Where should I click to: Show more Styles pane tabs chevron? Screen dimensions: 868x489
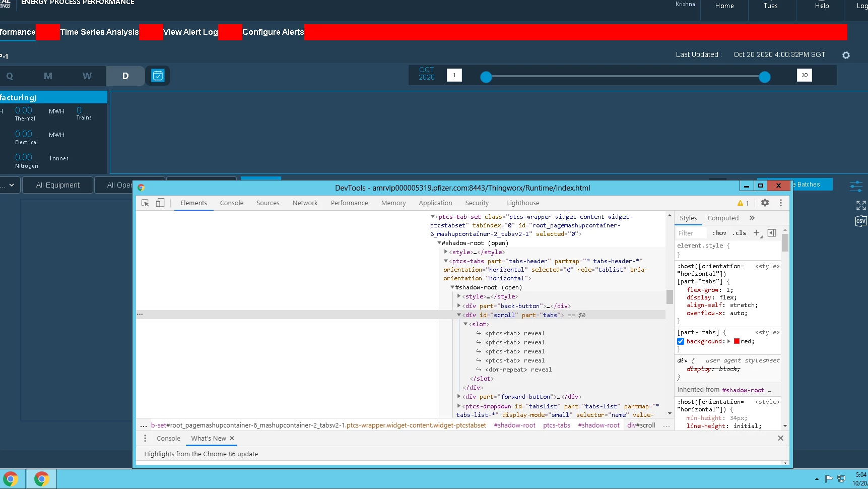coord(752,218)
